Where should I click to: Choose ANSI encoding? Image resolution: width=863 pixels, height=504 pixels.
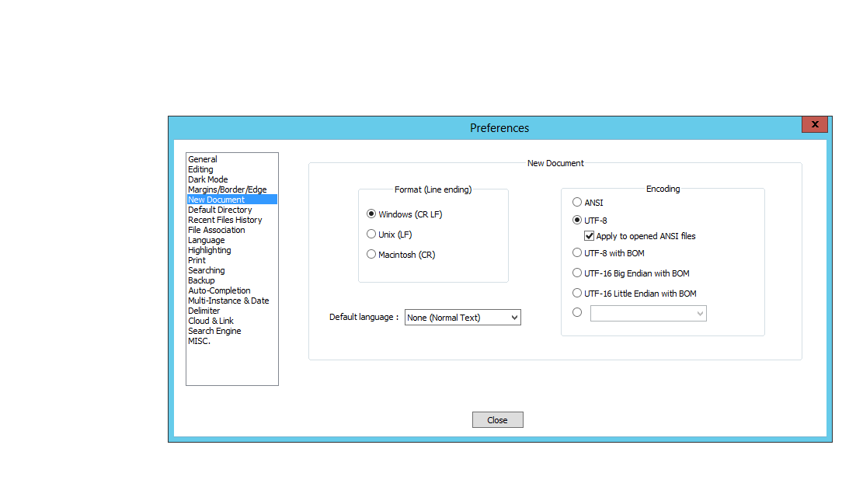pos(577,203)
